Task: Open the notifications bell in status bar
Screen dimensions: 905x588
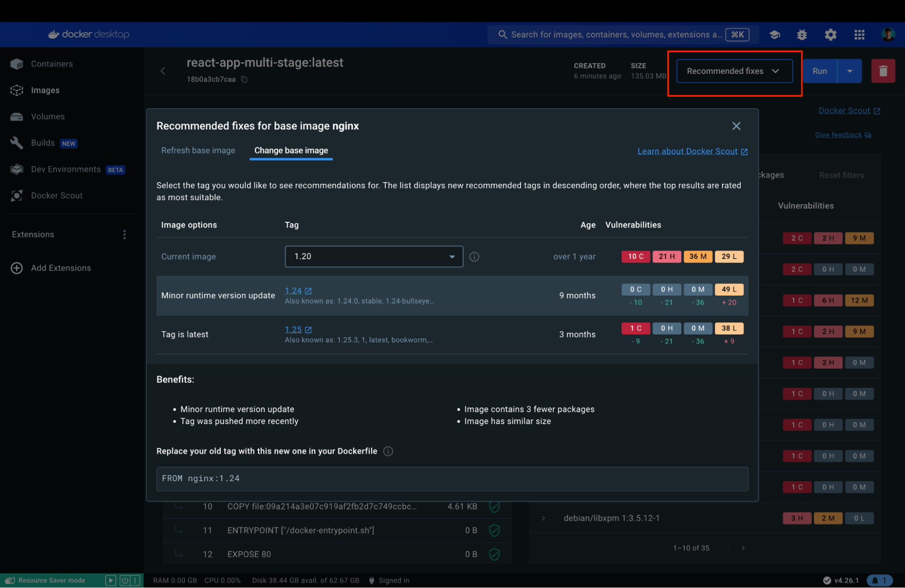Action: tap(879, 580)
